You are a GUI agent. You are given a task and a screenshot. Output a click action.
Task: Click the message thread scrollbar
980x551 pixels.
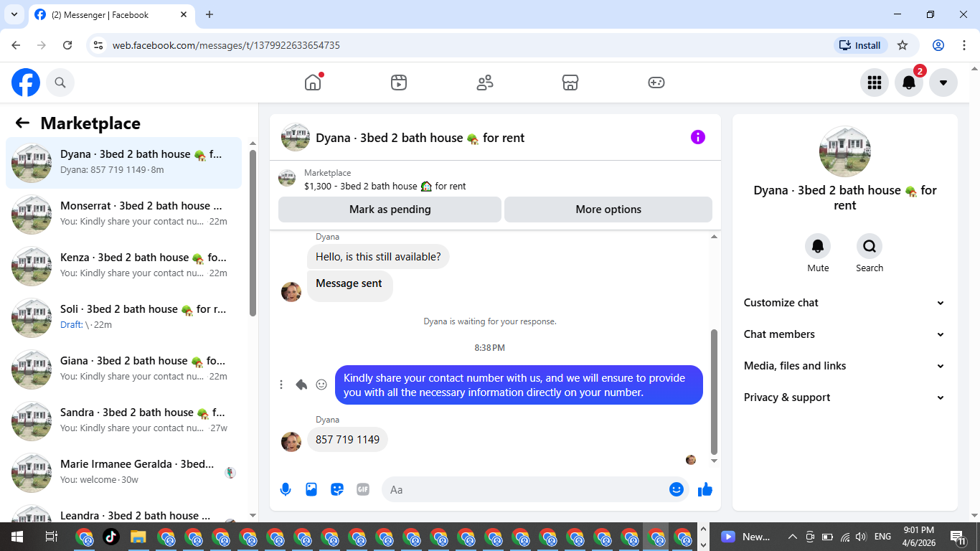(714, 392)
